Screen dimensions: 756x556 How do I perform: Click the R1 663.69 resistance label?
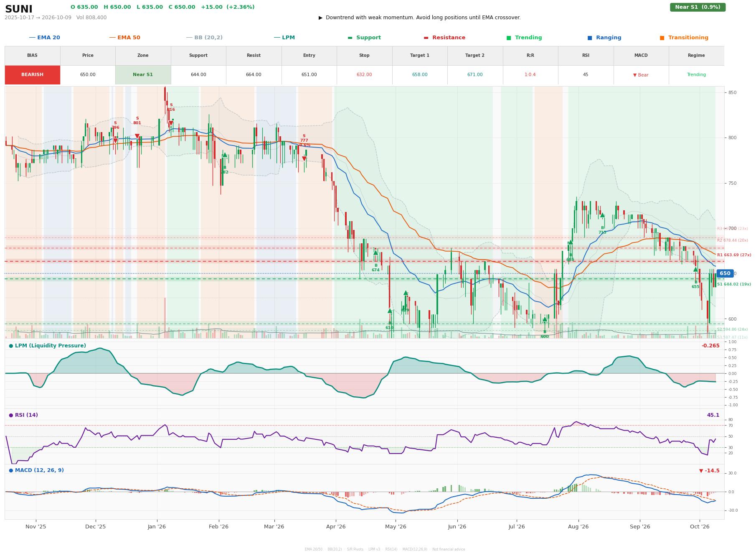click(x=734, y=255)
